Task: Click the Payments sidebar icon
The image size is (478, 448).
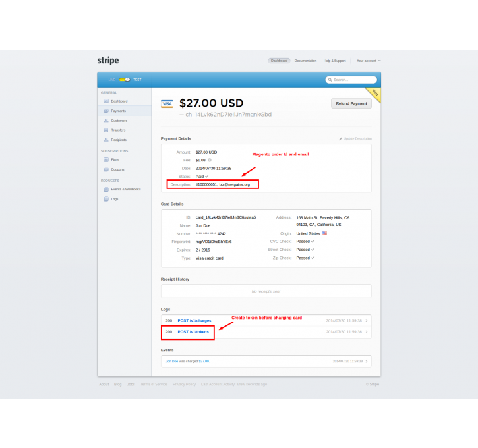Action: 106,111
